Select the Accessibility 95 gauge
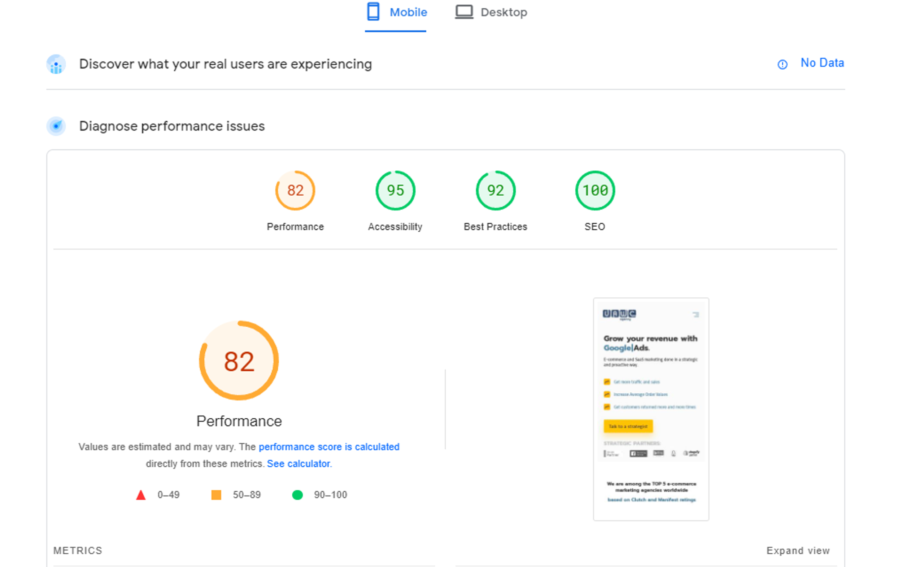The image size is (924, 567). tap(395, 191)
